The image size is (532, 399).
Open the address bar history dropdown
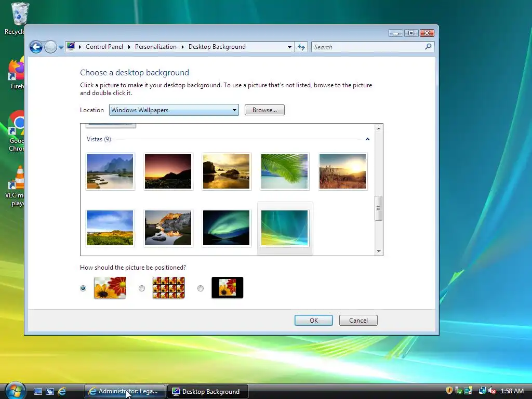coord(289,47)
